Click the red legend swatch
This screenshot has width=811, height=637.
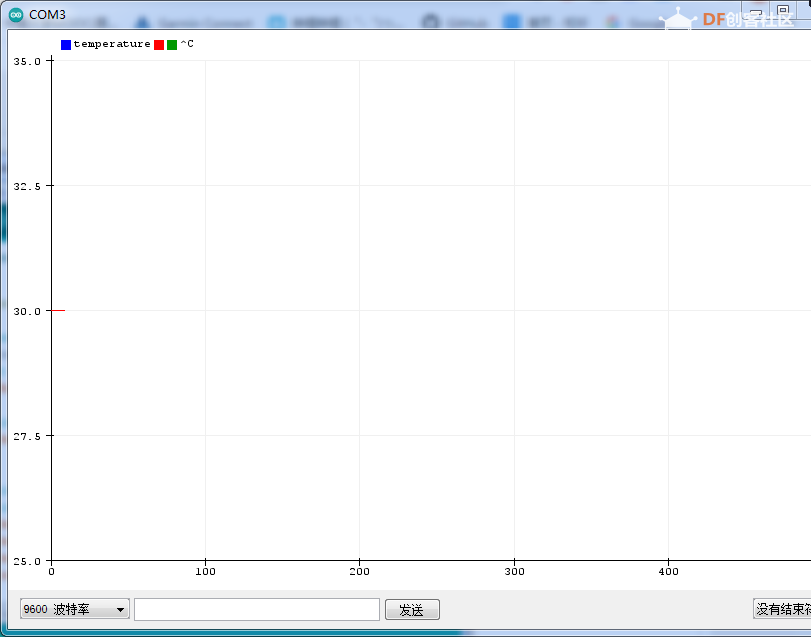tap(159, 45)
